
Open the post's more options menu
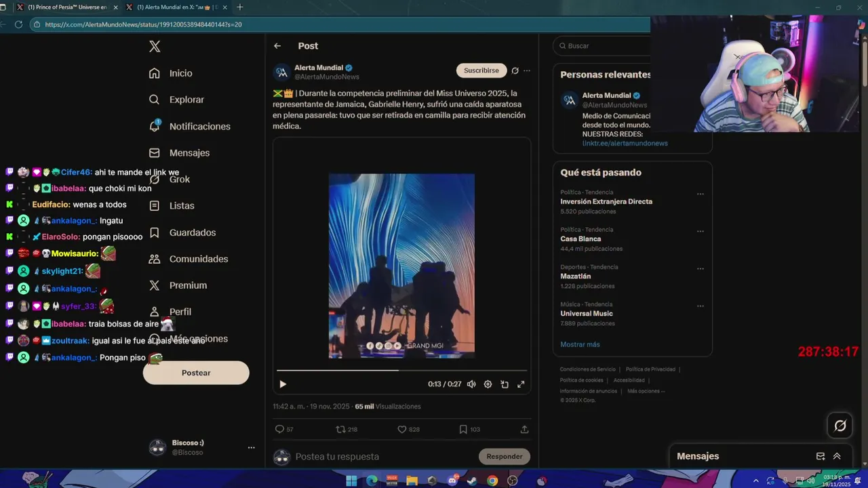click(527, 70)
